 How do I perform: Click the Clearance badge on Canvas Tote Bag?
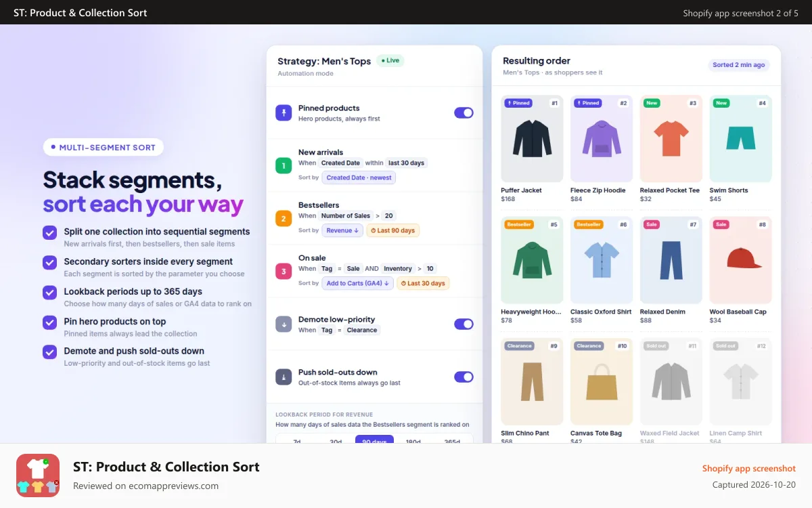click(589, 345)
